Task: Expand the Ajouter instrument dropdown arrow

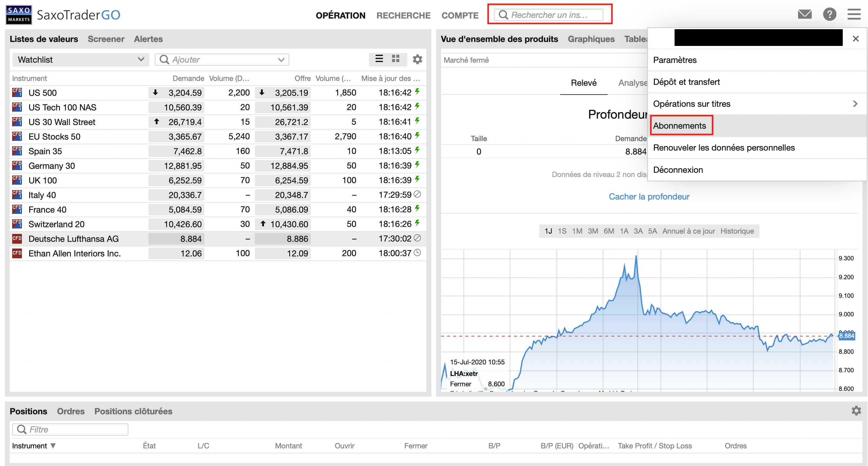Action: [281, 60]
